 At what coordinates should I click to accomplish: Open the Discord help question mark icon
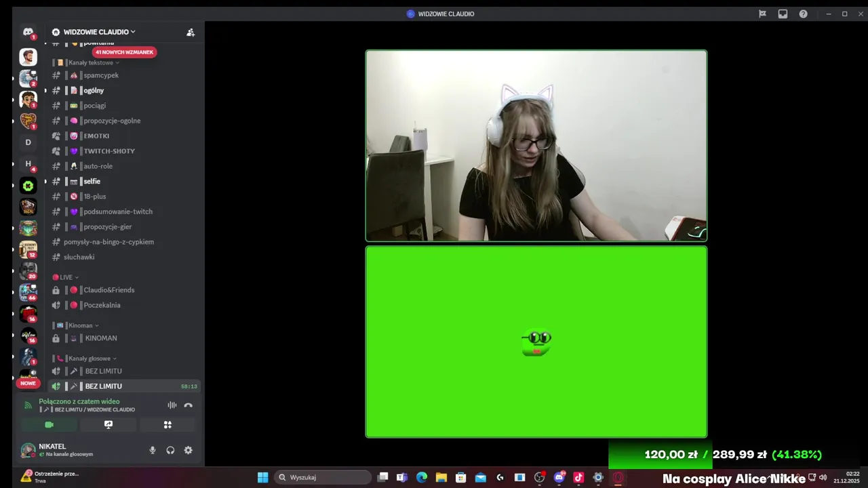(803, 14)
